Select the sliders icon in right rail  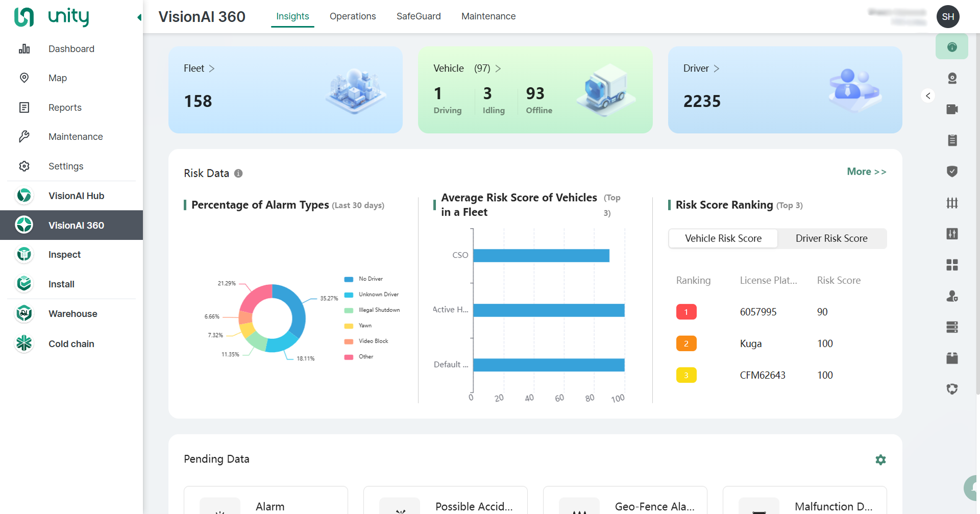[952, 234]
